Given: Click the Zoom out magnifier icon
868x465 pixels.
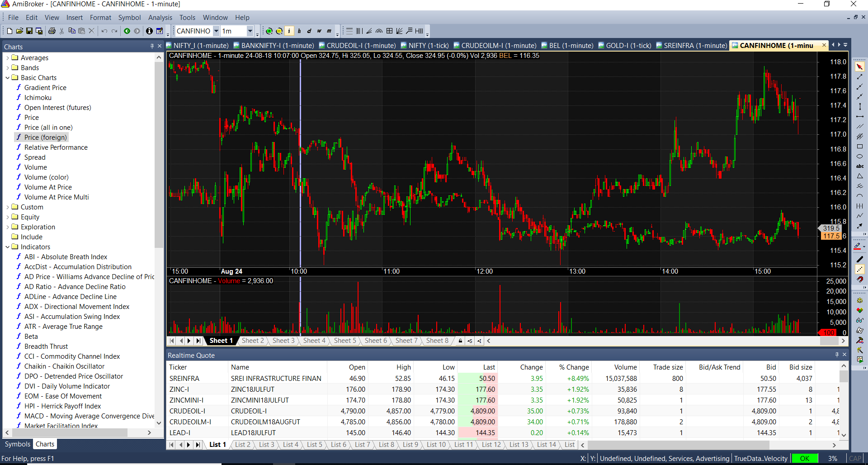Looking at the screenshot, I should [279, 31].
